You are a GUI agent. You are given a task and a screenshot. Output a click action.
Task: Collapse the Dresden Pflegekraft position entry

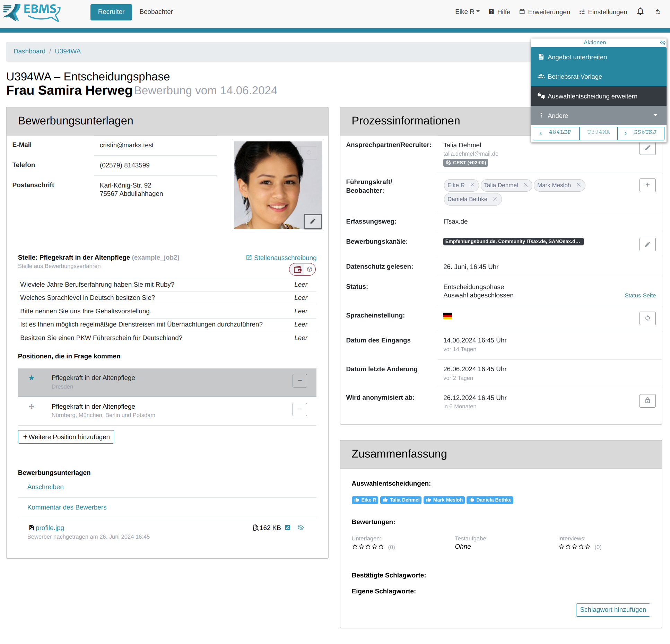coord(299,380)
